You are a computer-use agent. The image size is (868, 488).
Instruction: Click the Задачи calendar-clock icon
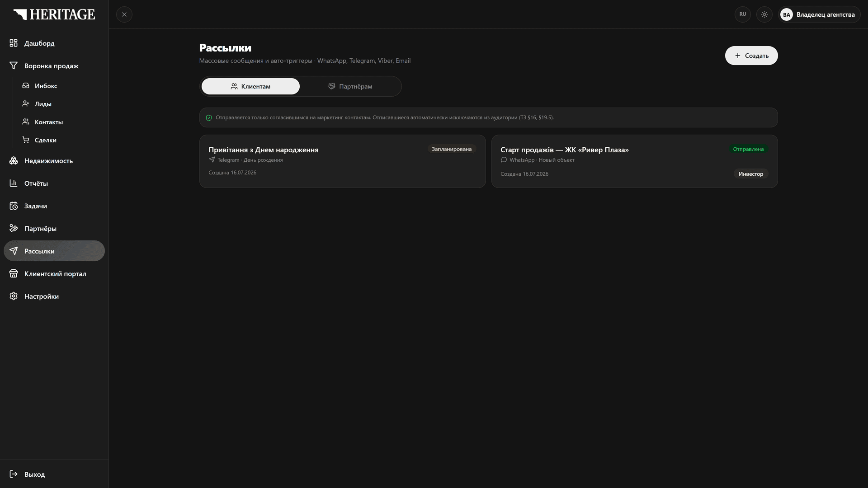pos(14,206)
